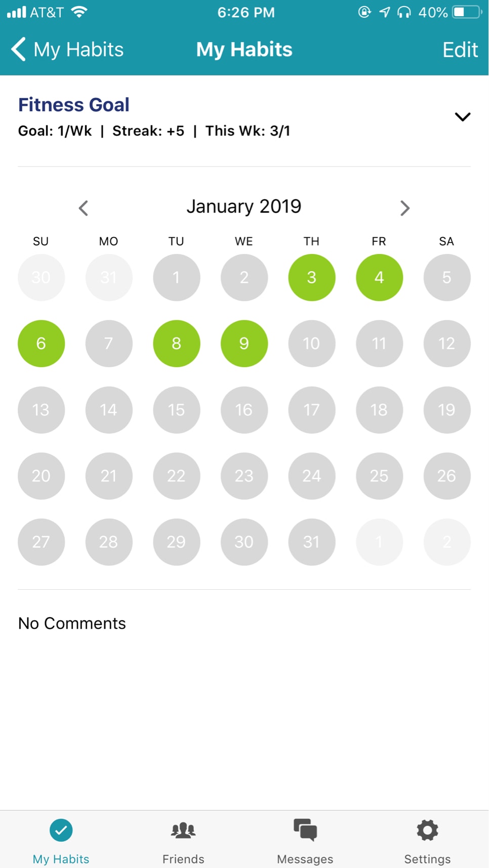Advance to next month with right chevron
Screen dimensions: 489x868
404,208
